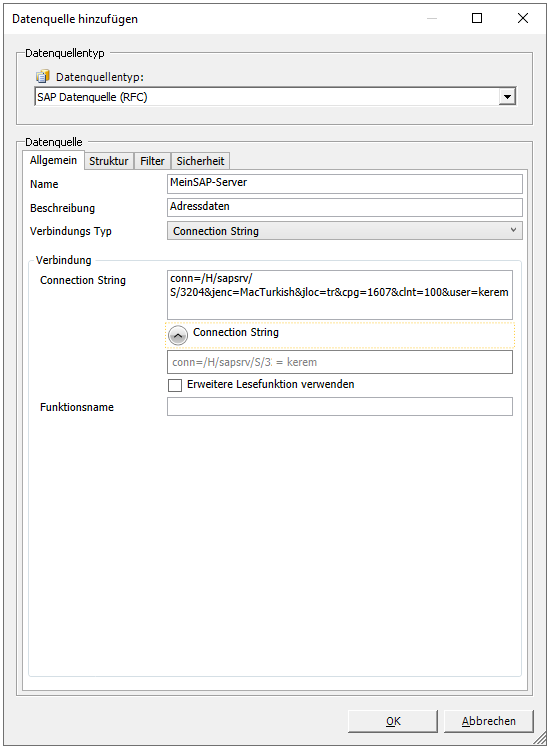Viewport: 551px width, 750px height.
Task: Click the empty Funktionsname input field
Action: [x=340, y=407]
